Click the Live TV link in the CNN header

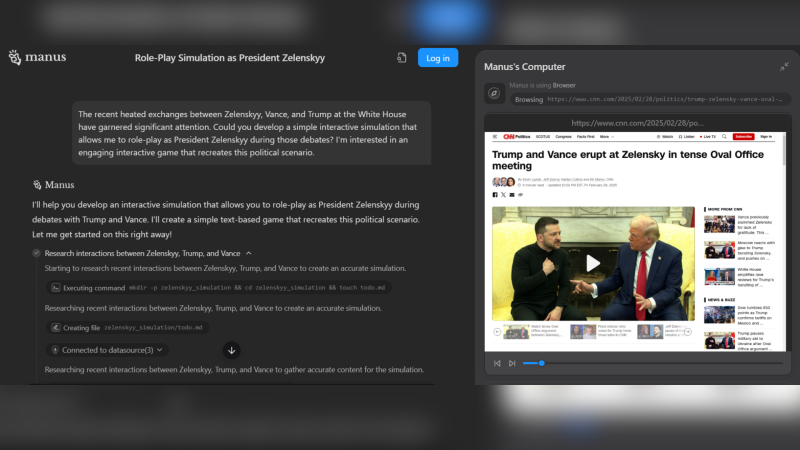pos(708,137)
